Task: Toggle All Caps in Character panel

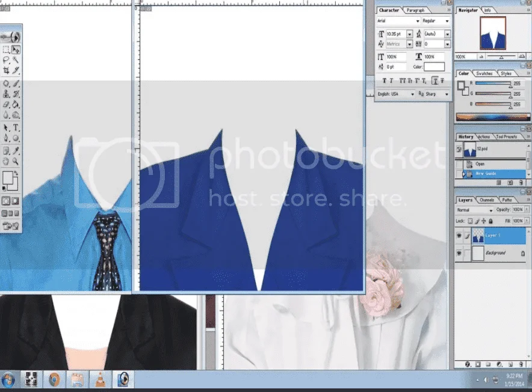Action: (402, 81)
